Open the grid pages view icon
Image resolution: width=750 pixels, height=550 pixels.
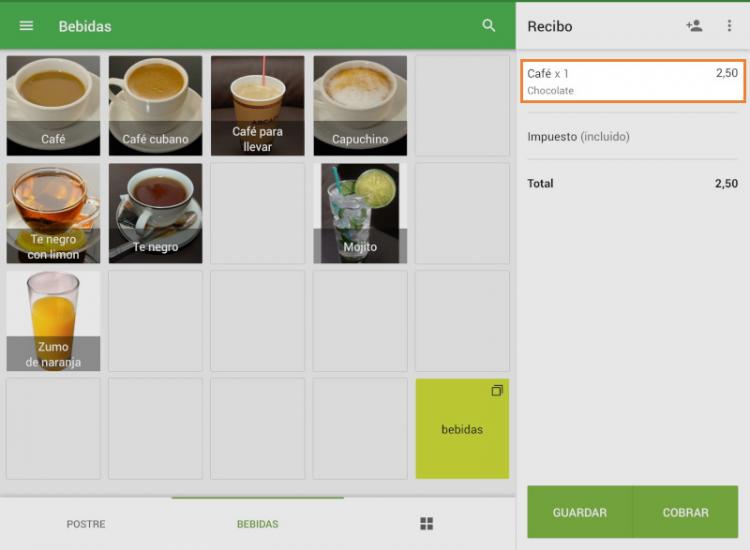(427, 524)
